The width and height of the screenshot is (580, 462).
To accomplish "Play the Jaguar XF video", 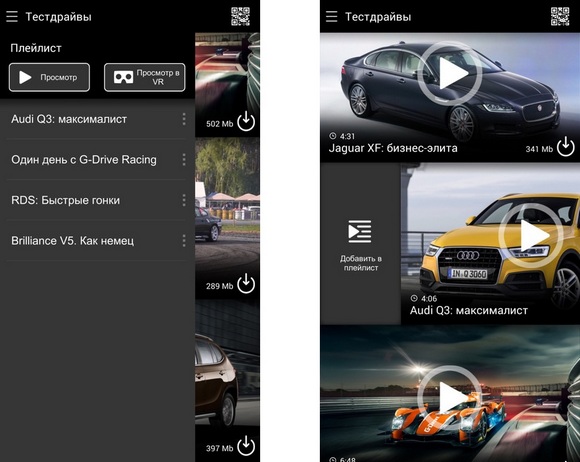I will [x=450, y=73].
